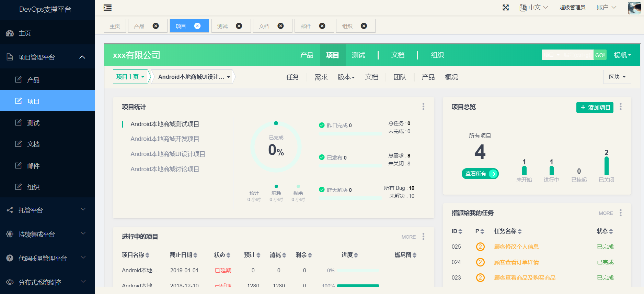
Task: Click the 已关闭 bar in chart
Action: click(x=606, y=166)
